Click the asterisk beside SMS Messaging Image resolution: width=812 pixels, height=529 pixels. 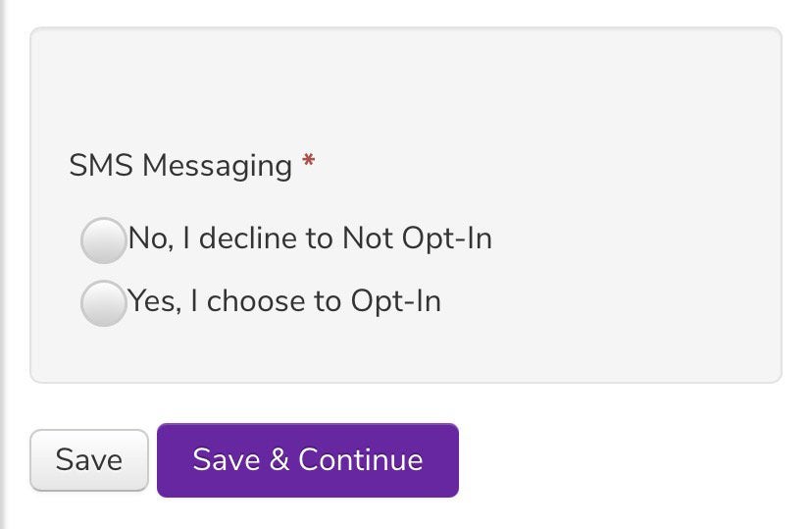pos(309,164)
